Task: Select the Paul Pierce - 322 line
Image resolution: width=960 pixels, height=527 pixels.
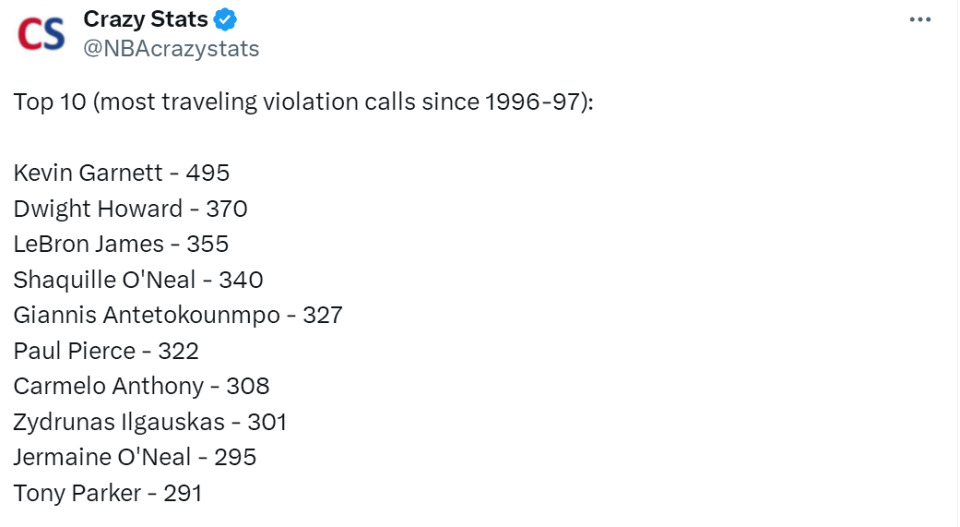Action: point(106,351)
